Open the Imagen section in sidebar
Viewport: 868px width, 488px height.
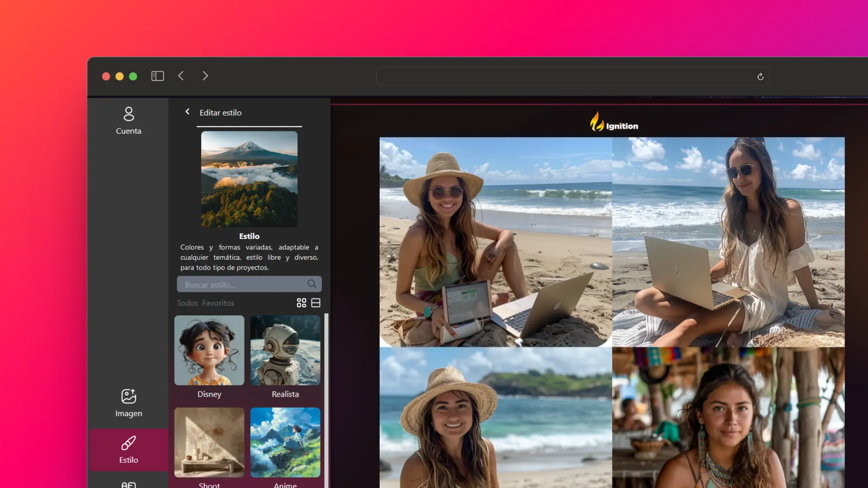tap(128, 403)
